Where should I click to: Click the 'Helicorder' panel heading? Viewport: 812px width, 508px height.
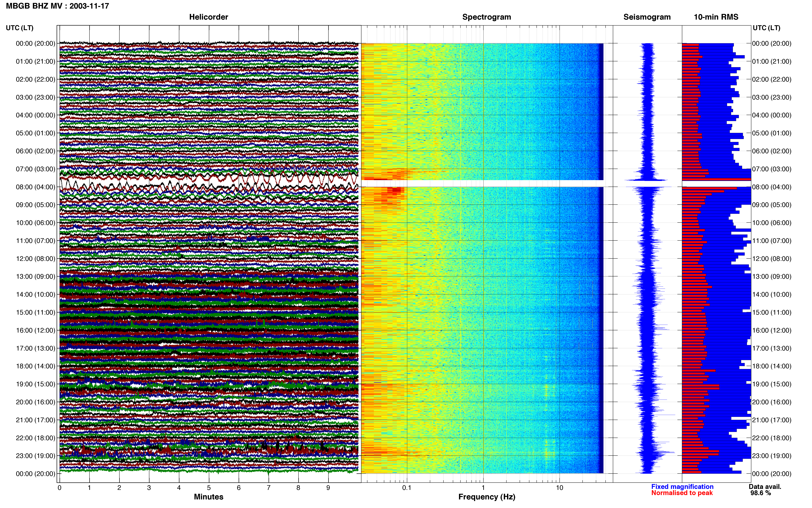(x=209, y=17)
